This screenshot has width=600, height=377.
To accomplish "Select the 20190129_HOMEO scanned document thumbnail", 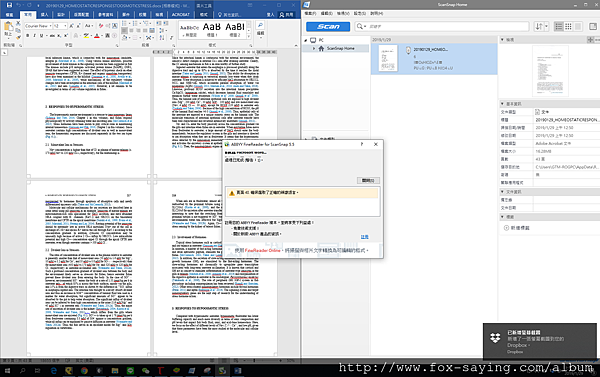I will tap(388, 58).
